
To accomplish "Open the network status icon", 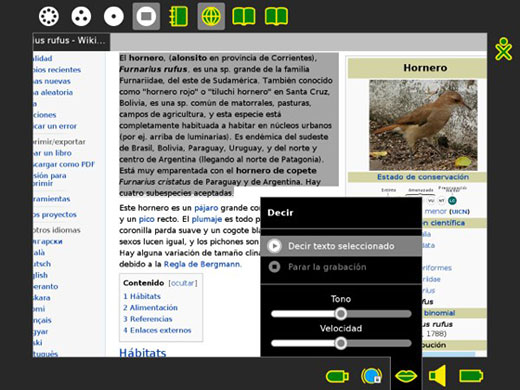I will click(x=371, y=376).
